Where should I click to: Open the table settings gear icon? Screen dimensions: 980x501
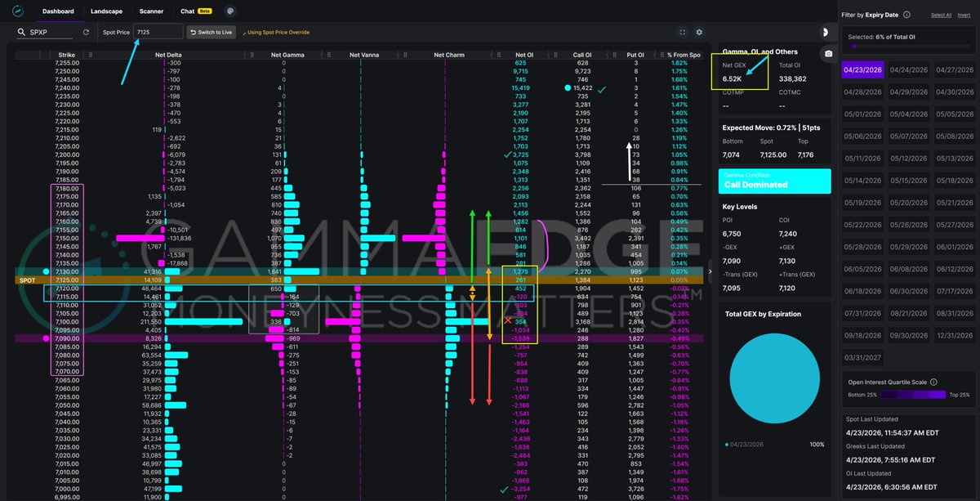point(699,32)
